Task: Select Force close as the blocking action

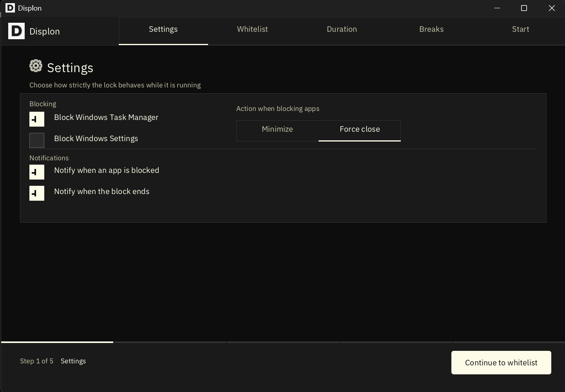Action: coord(360,131)
